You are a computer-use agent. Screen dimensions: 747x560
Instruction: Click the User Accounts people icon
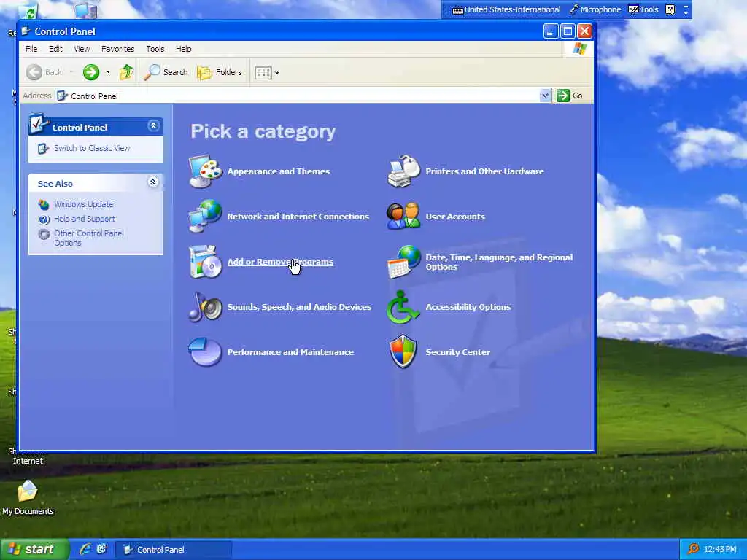coord(403,216)
